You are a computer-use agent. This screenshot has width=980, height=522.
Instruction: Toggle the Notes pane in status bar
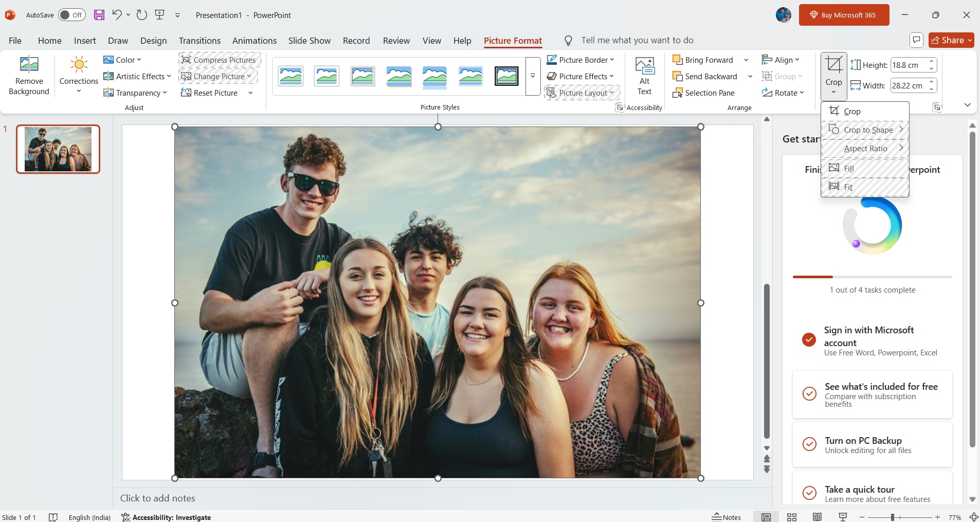pos(726,517)
